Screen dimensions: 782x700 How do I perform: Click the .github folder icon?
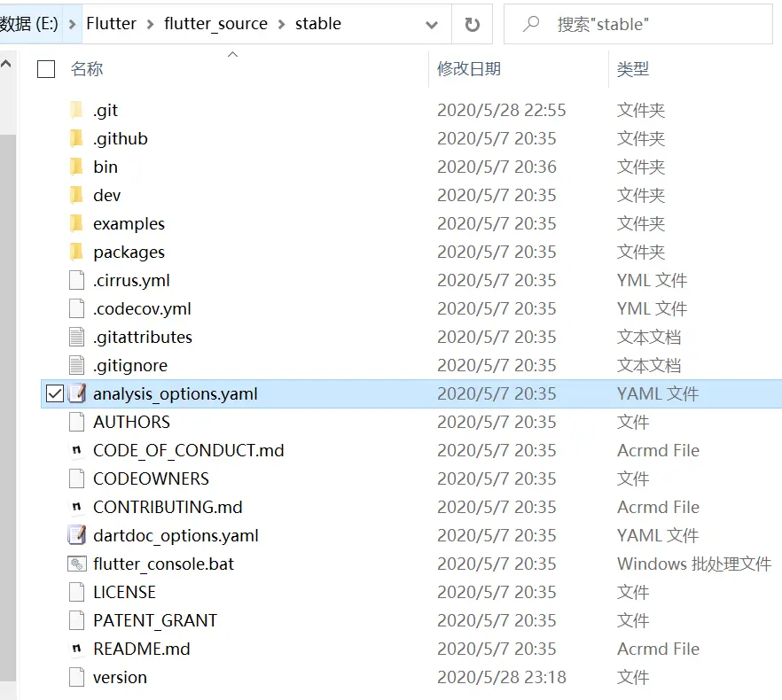[76, 138]
